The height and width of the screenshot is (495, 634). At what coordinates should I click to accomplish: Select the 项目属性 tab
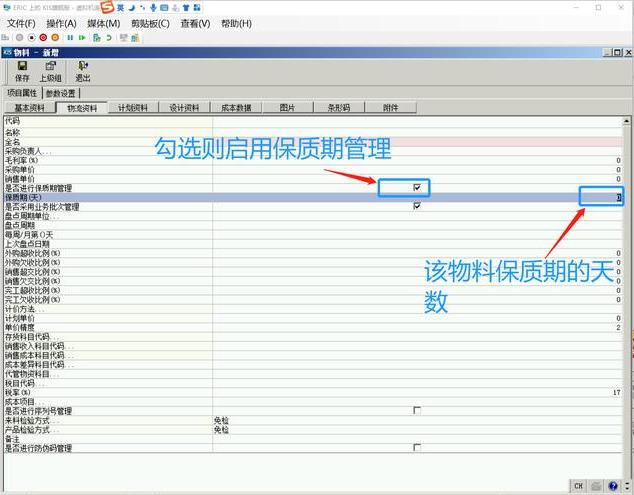[22, 93]
